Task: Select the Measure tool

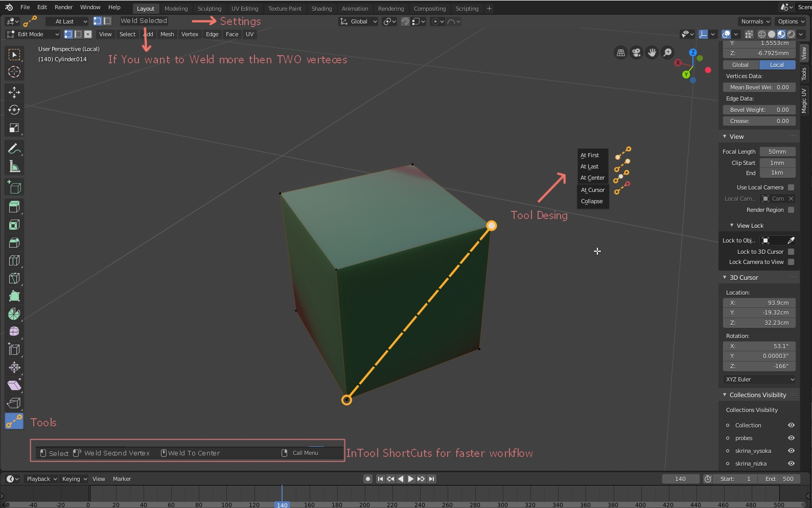Action: click(x=14, y=166)
